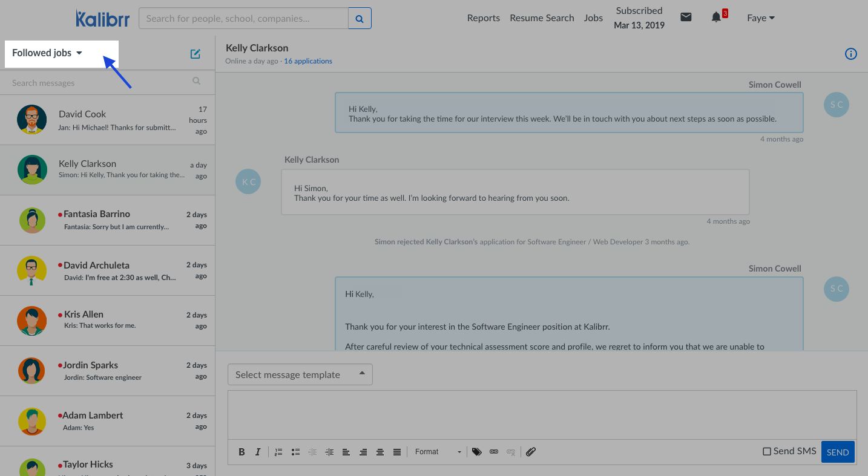Insert a link with the link icon
The width and height of the screenshot is (868, 476).
[494, 452]
